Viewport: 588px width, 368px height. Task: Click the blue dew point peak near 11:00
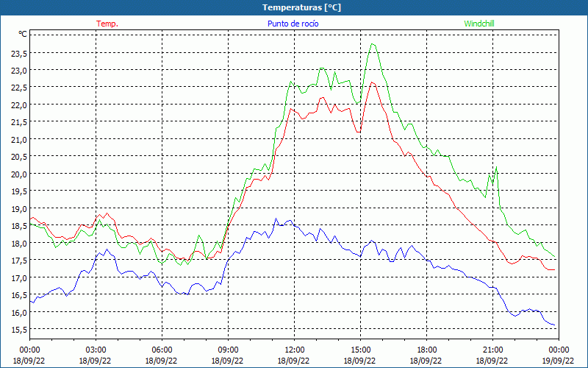tap(276, 218)
